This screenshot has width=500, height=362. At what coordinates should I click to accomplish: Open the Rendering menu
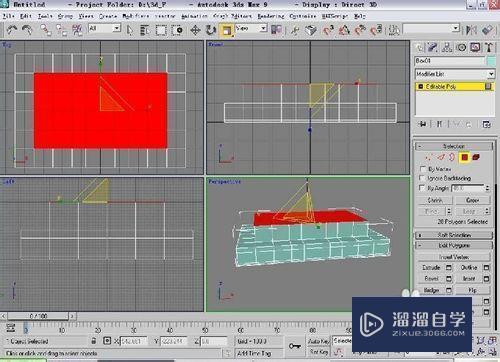point(271,16)
